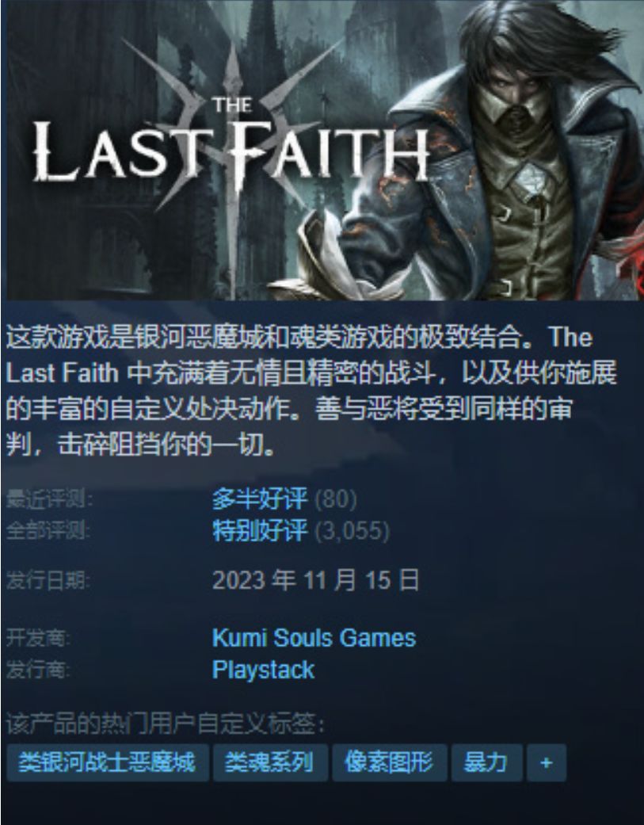
Task: Select the 类魂系列 tag
Action: 270,762
